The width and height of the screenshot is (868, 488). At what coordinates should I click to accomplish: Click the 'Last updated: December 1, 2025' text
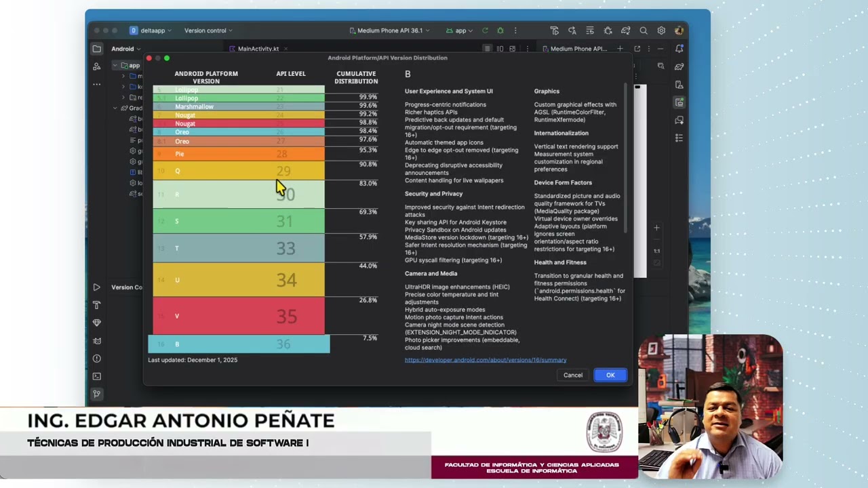tap(193, 360)
